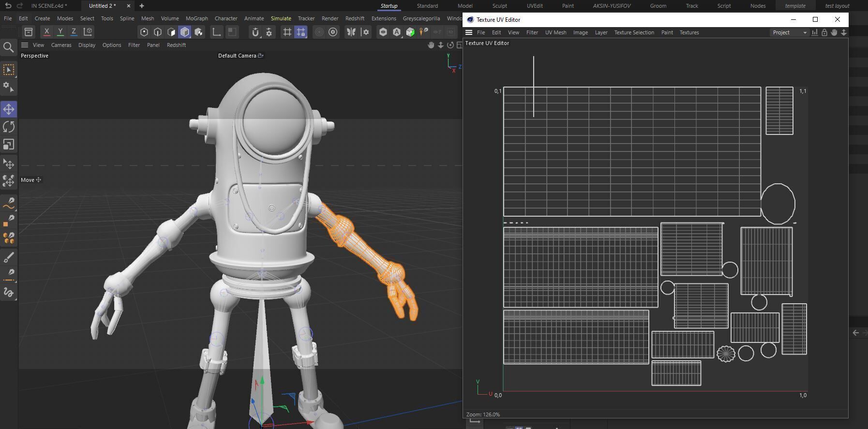Viewport: 868px width, 429px height.
Task: Open the viewport Cameras menu
Action: coord(61,45)
